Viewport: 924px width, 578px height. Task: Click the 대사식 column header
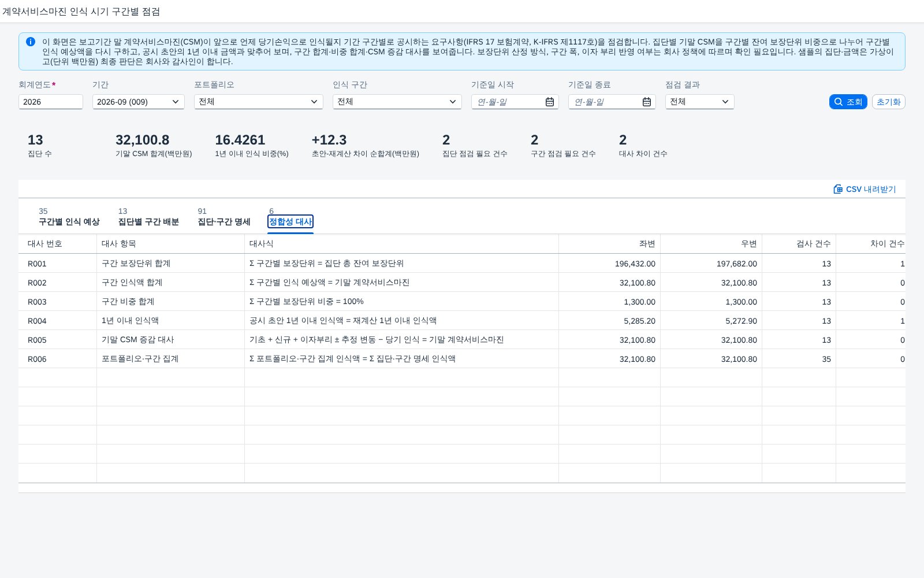point(402,244)
